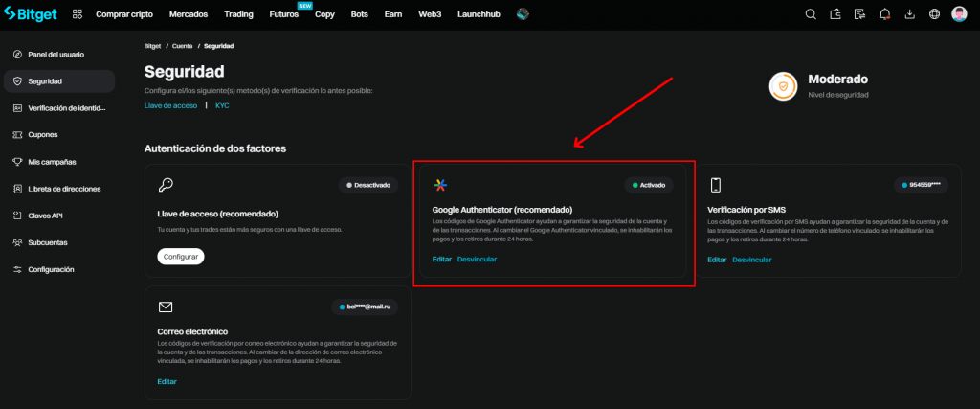Click the Moderado security level text
The image size is (980, 409).
(837, 80)
